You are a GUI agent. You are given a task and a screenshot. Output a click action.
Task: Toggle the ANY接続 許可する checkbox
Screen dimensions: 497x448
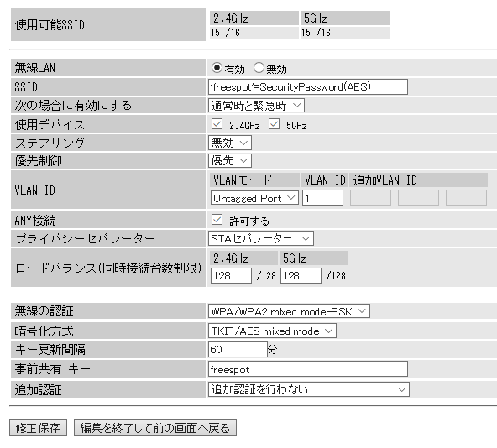pyautogui.click(x=217, y=219)
